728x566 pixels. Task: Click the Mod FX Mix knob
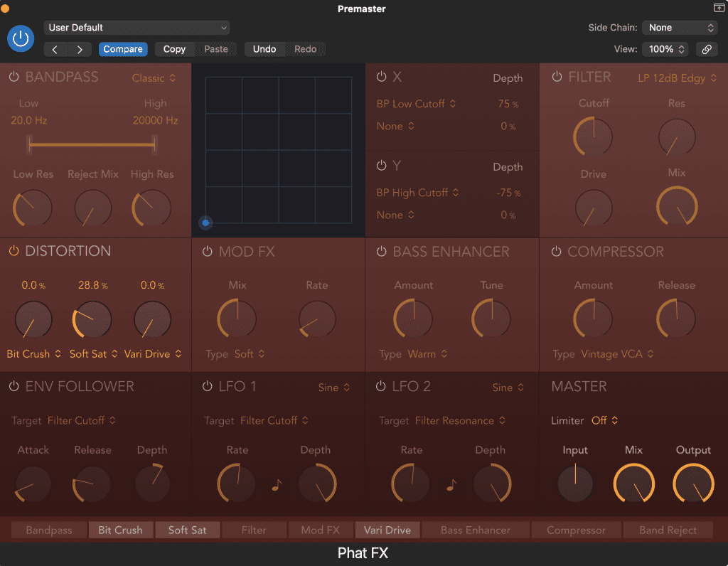237,319
